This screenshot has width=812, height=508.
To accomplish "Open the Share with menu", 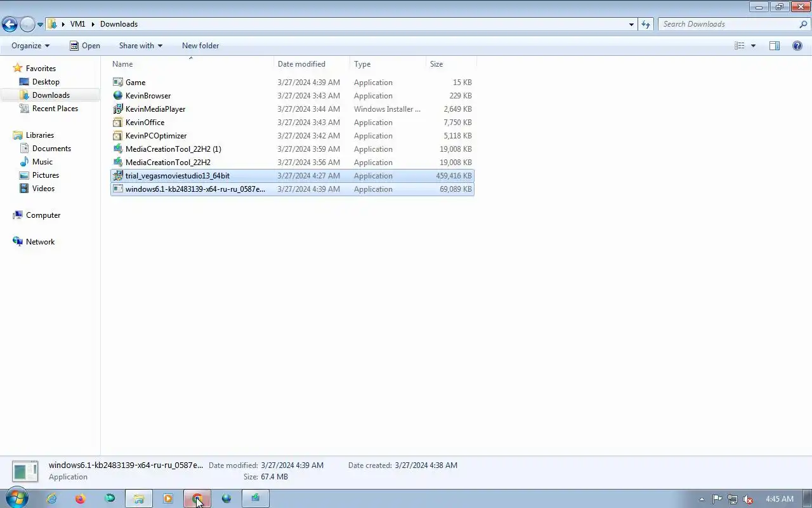I will pyautogui.click(x=141, y=46).
